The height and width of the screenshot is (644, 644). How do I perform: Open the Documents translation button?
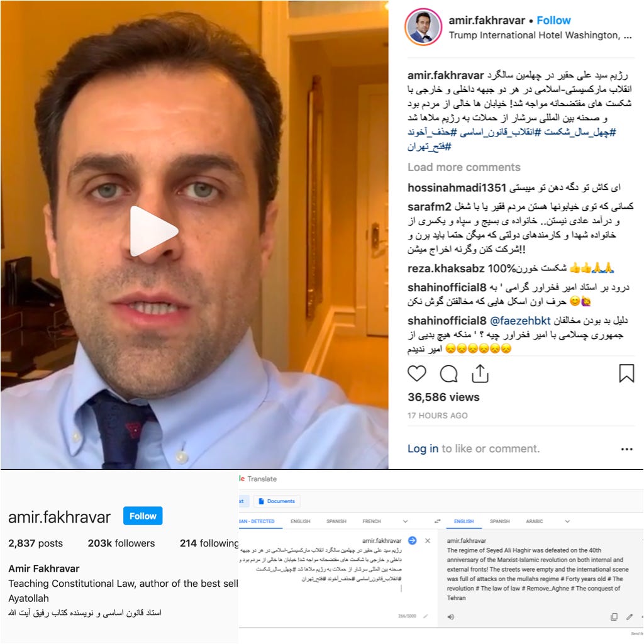[277, 501]
